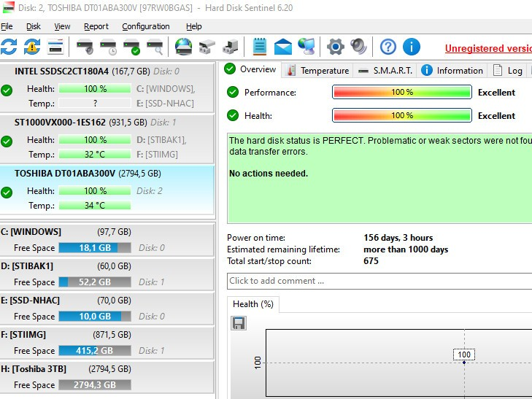Select the F: [STIIMG] partition
532x399 pixels.
[x=107, y=342]
